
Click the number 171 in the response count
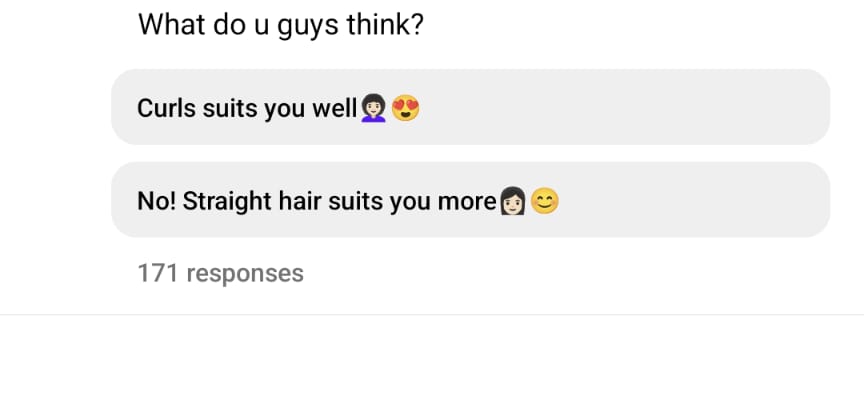pyautogui.click(x=158, y=273)
